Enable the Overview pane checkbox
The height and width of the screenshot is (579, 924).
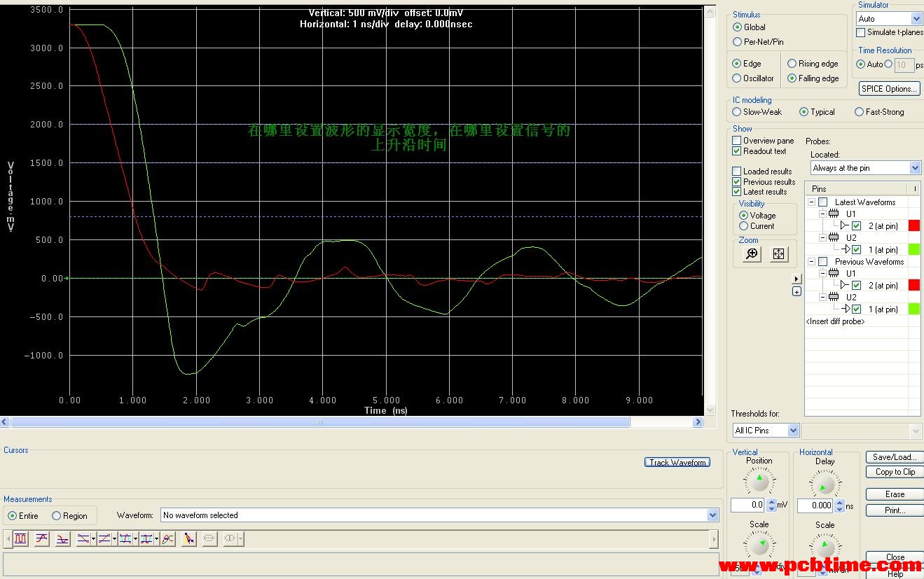pos(736,141)
